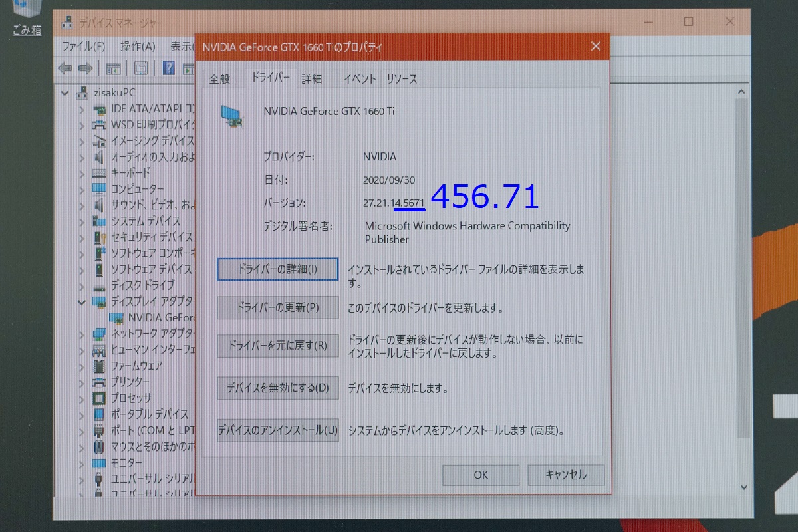Click the IDE ATA/ATAPI controller icon

pyautogui.click(x=99, y=108)
